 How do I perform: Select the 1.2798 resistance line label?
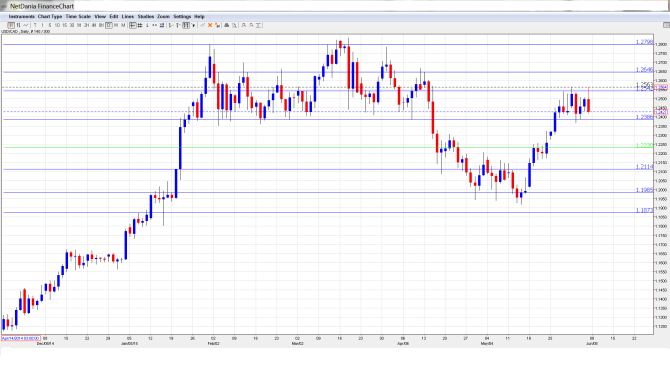click(x=644, y=42)
